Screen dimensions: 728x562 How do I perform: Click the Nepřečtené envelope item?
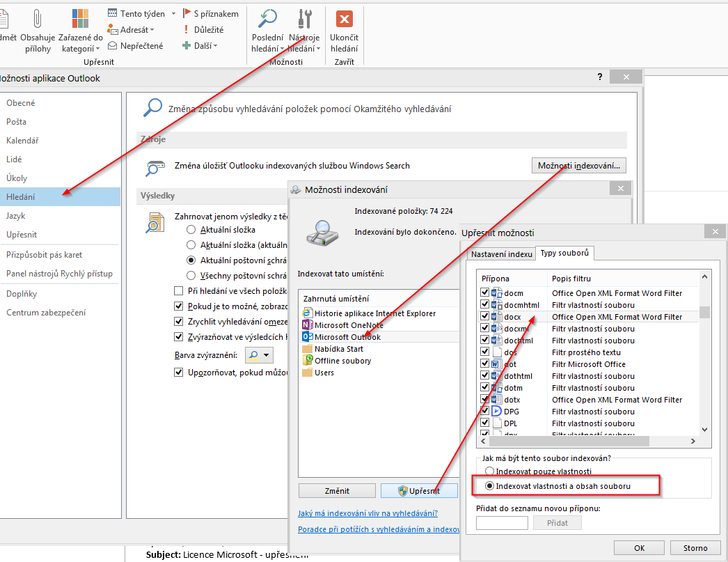[136, 45]
